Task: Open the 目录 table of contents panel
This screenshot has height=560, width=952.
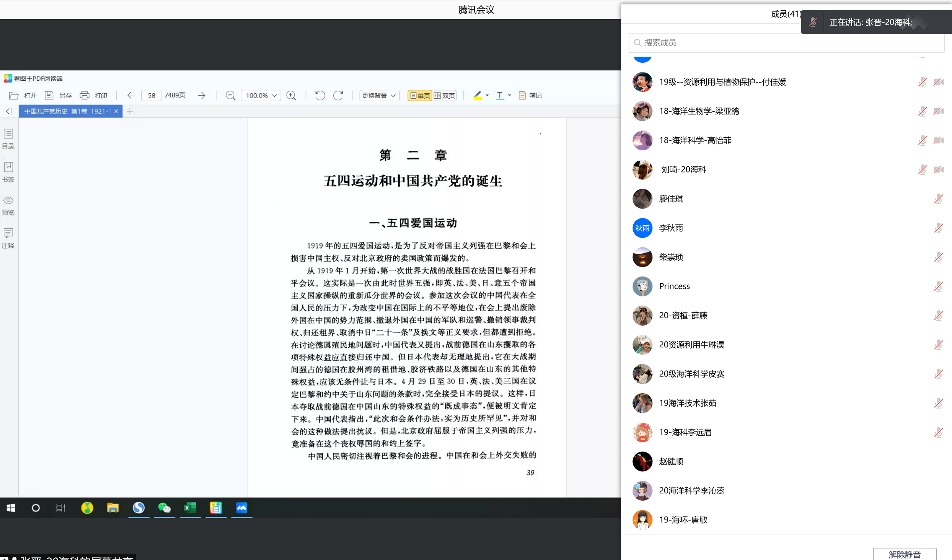Action: [8, 138]
